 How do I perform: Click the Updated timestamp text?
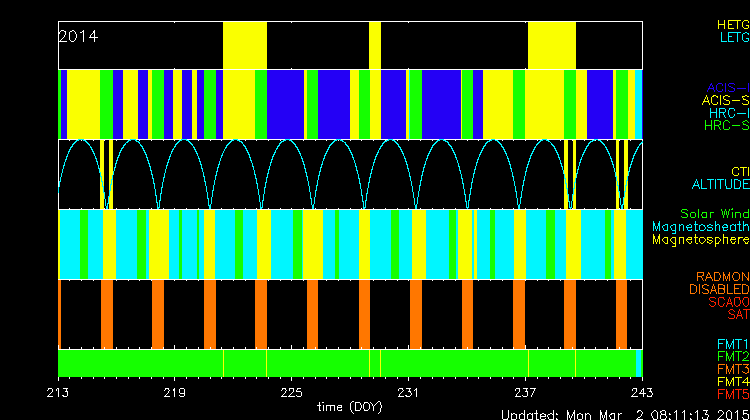point(624,413)
